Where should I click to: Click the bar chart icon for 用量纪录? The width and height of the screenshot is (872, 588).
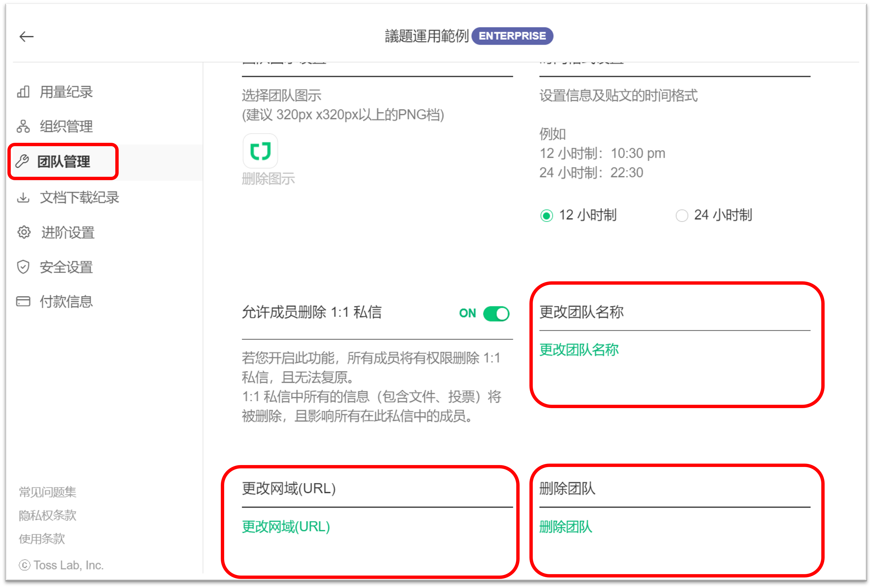(23, 92)
